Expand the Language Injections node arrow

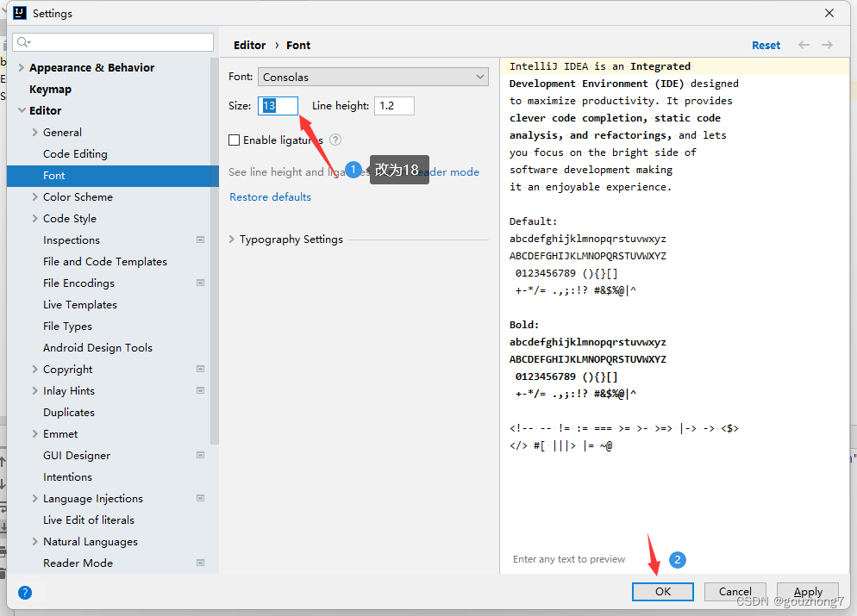pyautogui.click(x=35, y=498)
